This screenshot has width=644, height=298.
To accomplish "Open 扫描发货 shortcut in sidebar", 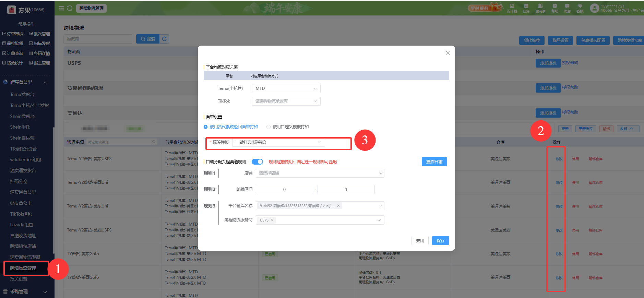I will point(39,43).
